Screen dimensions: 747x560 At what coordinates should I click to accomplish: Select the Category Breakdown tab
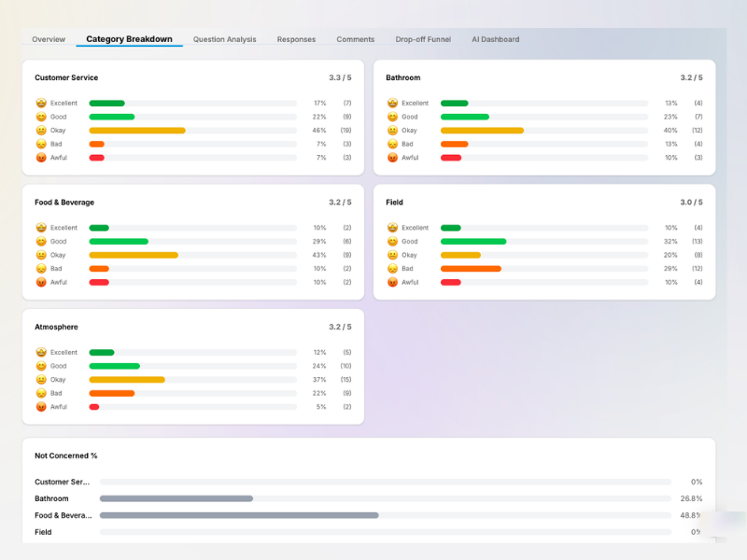(129, 39)
